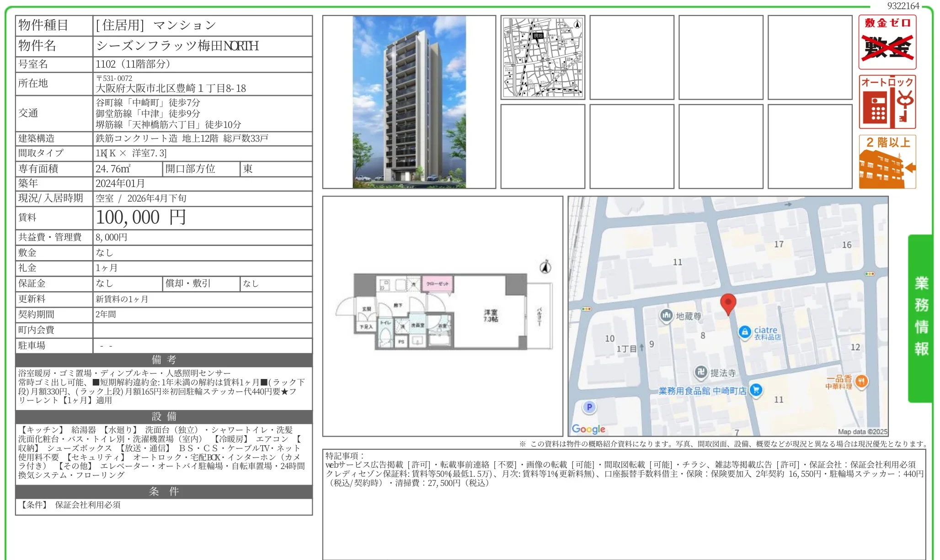Click the 2階以上 upper-floor building icon

pyautogui.click(x=887, y=160)
